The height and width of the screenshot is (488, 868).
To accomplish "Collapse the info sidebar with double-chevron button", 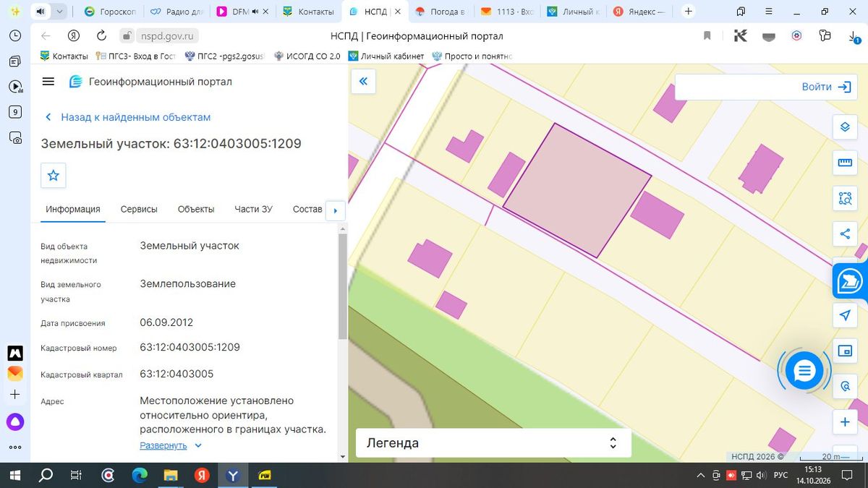I will [x=363, y=82].
